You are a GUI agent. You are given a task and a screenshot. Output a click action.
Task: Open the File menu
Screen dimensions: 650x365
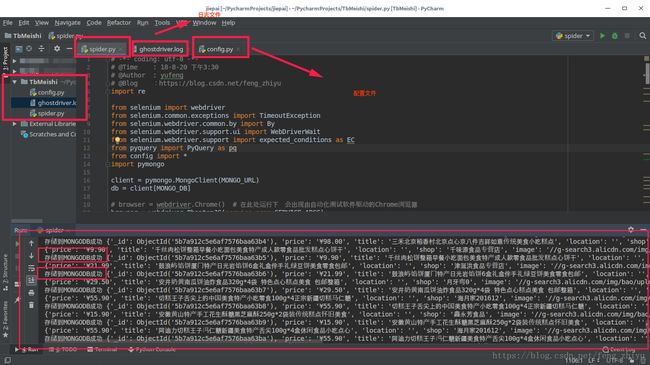[7, 23]
